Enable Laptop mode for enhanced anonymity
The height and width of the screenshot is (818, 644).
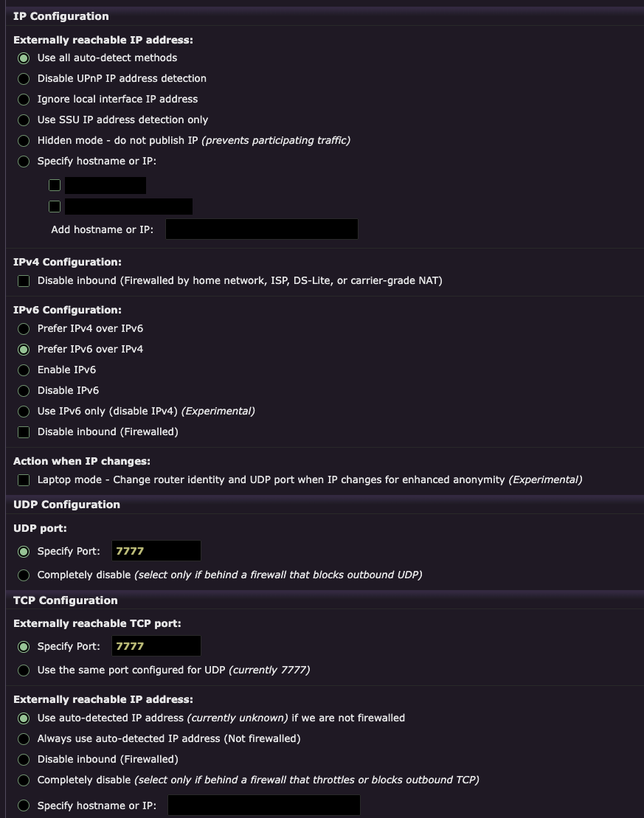pyautogui.click(x=24, y=479)
